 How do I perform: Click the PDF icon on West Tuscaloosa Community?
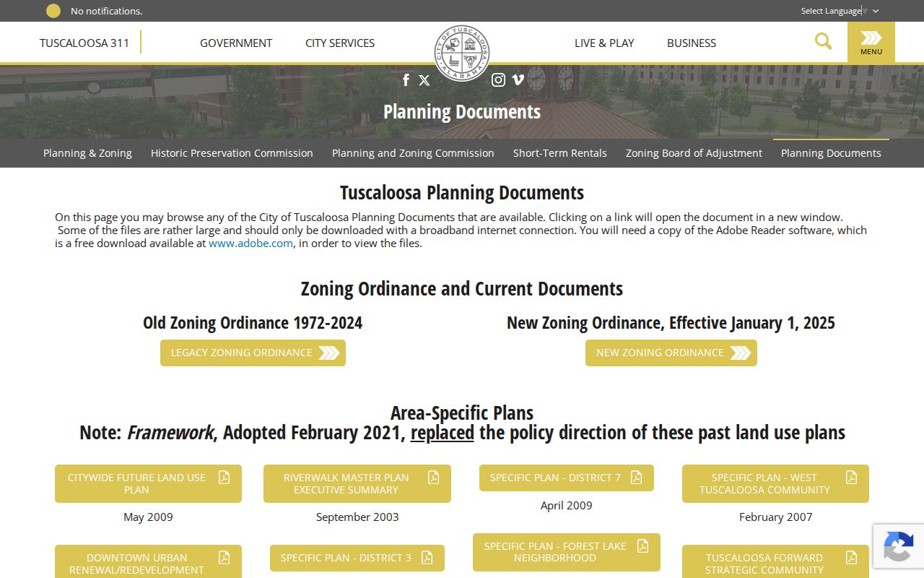851,478
